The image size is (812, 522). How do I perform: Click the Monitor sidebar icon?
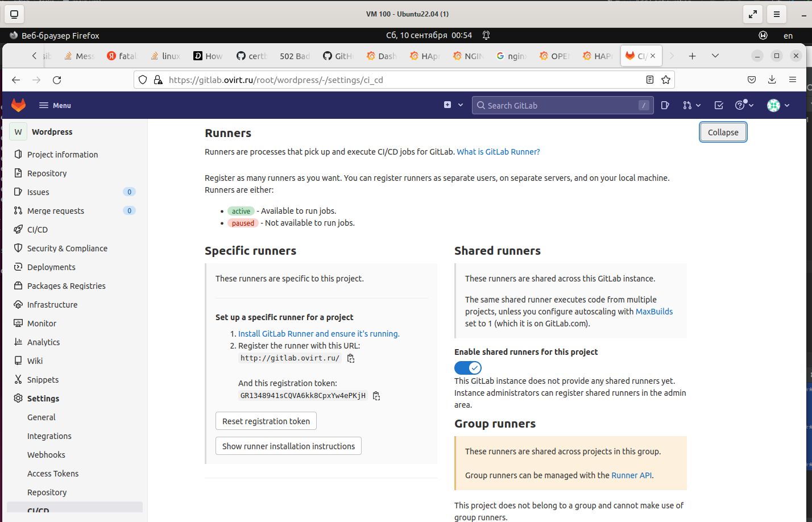(18, 324)
